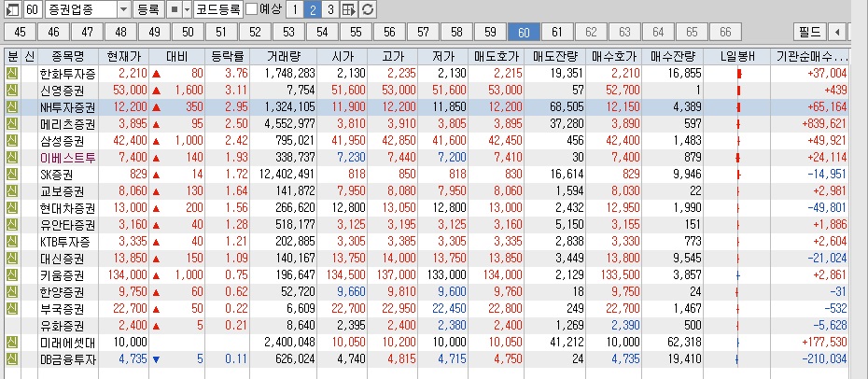The width and height of the screenshot is (868, 379).
Task: Switch to page 3 toggle
Action: click(330, 8)
